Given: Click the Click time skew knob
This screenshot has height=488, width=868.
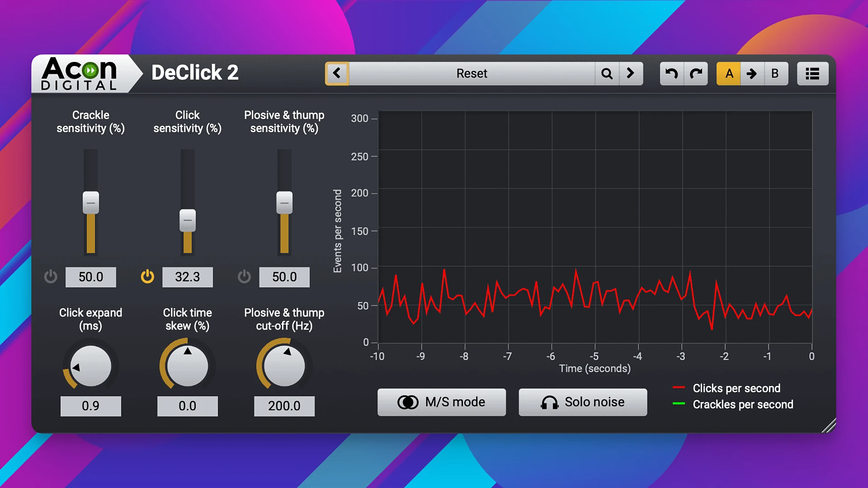Looking at the screenshot, I should click(188, 366).
